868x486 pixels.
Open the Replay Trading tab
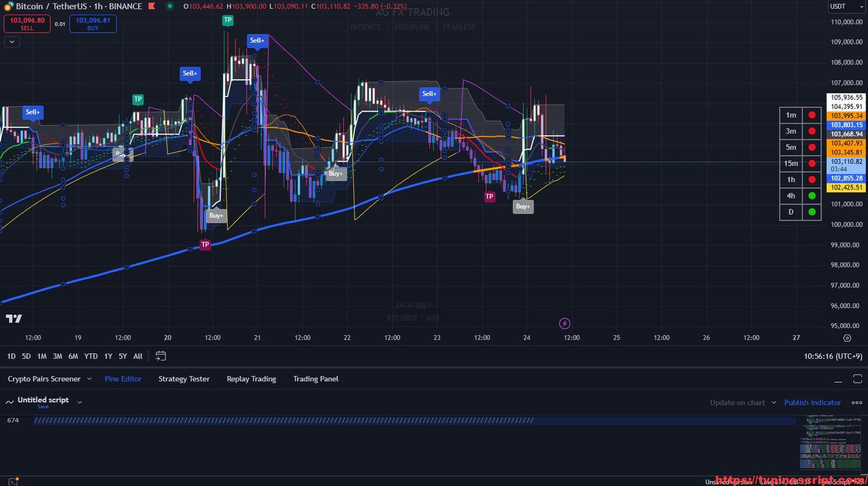pos(251,379)
